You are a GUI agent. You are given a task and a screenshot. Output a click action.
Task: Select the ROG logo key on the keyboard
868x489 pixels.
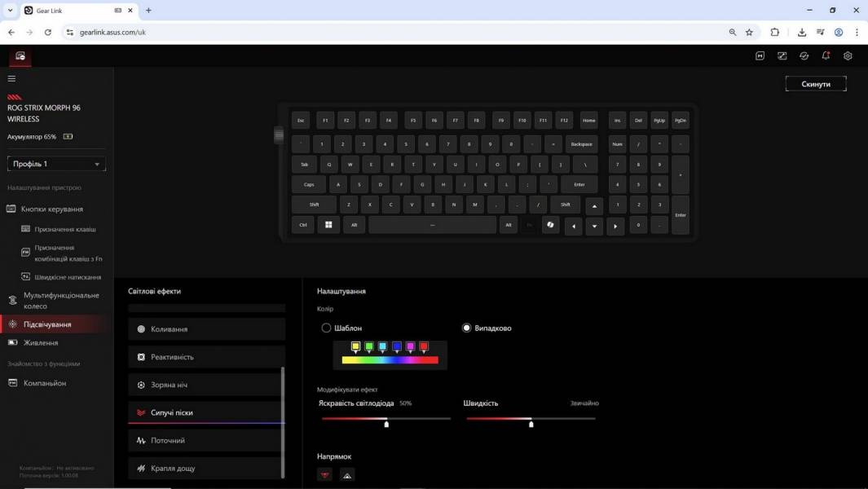point(550,224)
